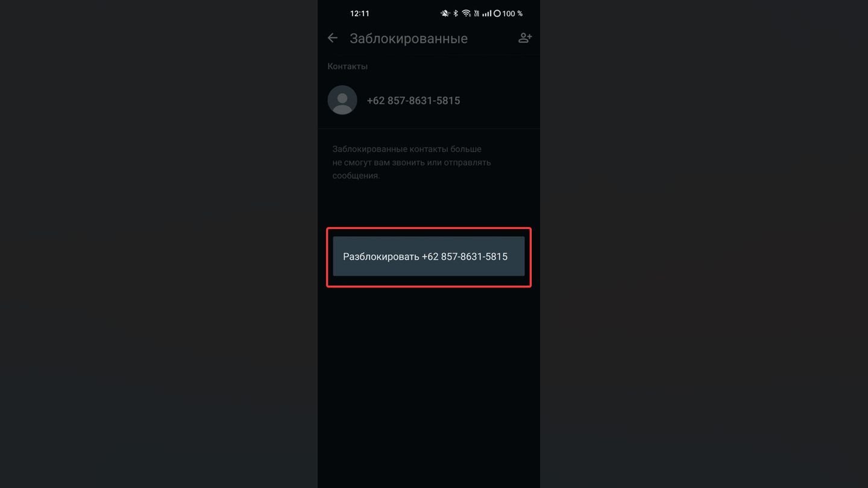Tap the VoLTE indicator in status bar
The height and width of the screenshot is (488, 868).
click(x=476, y=13)
